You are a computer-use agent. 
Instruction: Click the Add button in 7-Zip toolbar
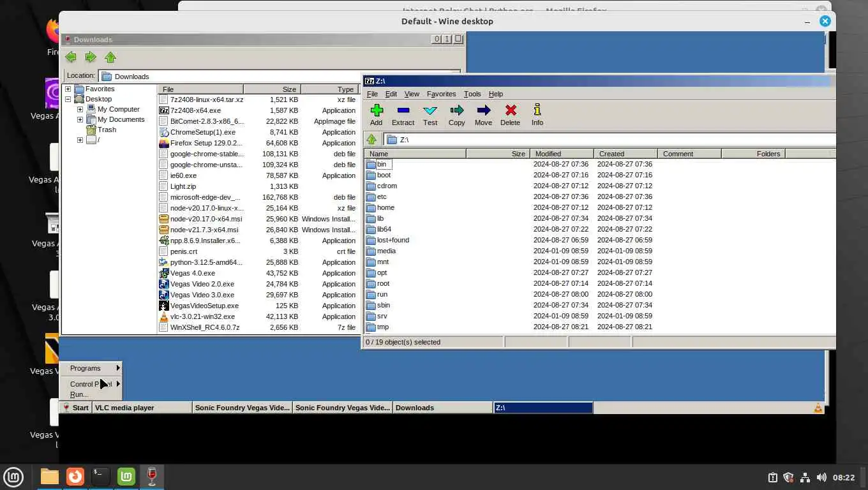(x=376, y=115)
